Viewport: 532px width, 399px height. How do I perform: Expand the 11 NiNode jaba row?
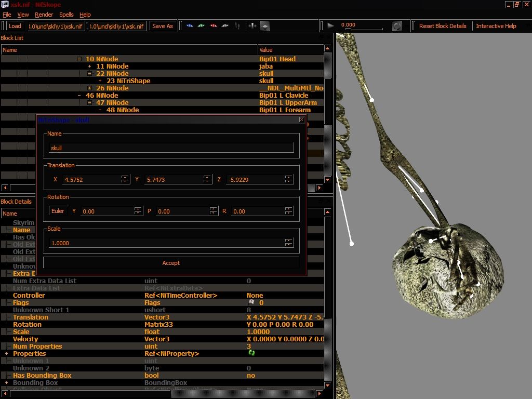point(89,66)
